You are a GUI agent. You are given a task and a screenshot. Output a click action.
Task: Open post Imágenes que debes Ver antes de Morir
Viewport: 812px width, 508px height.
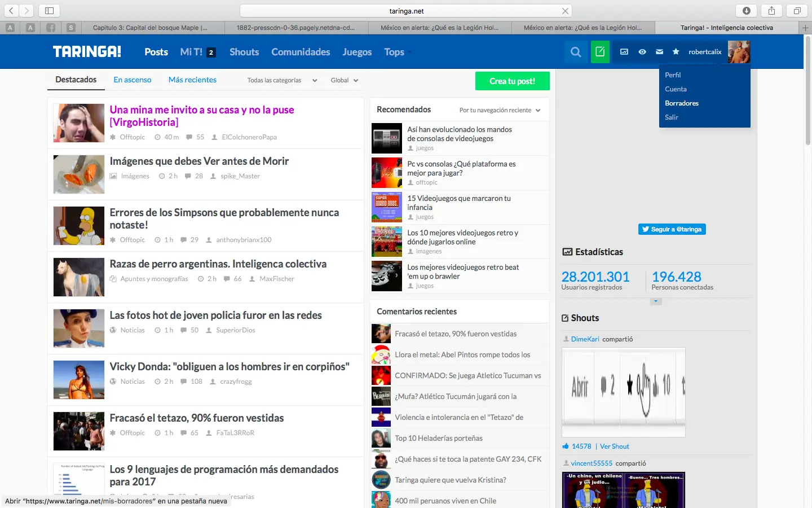click(x=199, y=161)
